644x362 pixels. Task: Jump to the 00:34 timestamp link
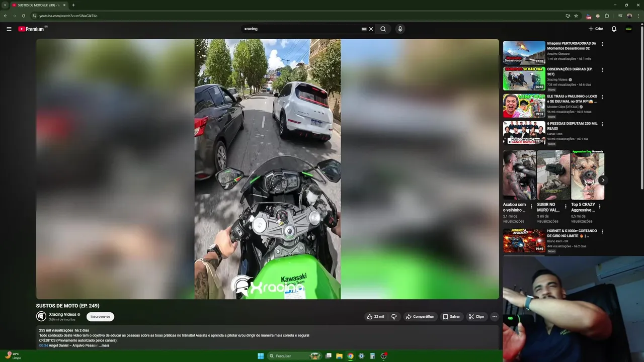pyautogui.click(x=43, y=345)
